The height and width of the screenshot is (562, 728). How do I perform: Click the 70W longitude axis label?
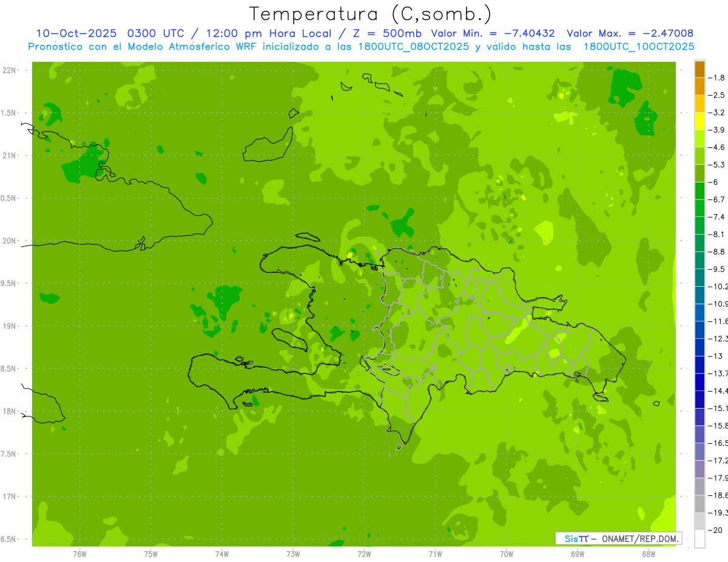pos(507,554)
